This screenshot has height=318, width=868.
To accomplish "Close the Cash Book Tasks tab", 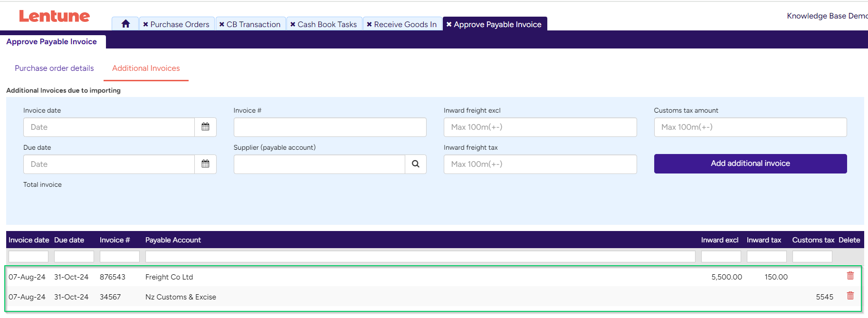I will (x=293, y=24).
